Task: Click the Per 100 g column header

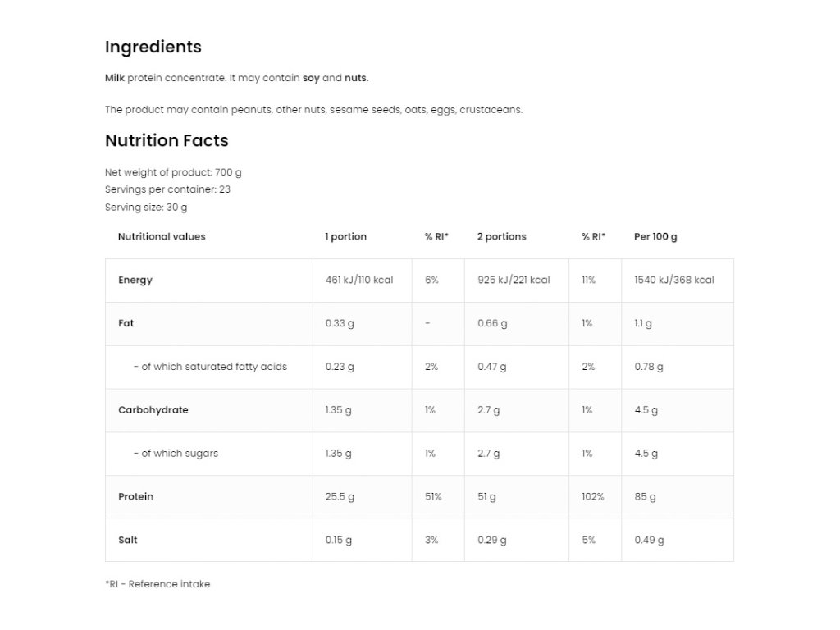Action: pyautogui.click(x=655, y=236)
